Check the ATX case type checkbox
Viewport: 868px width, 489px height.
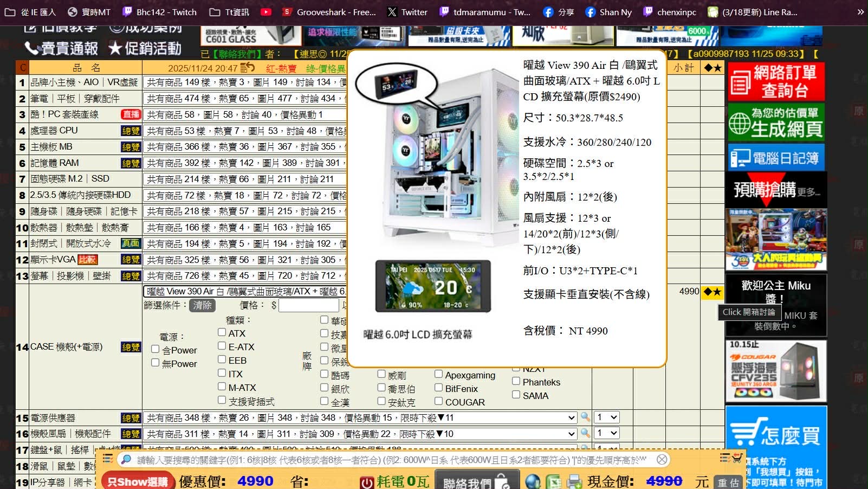click(222, 332)
